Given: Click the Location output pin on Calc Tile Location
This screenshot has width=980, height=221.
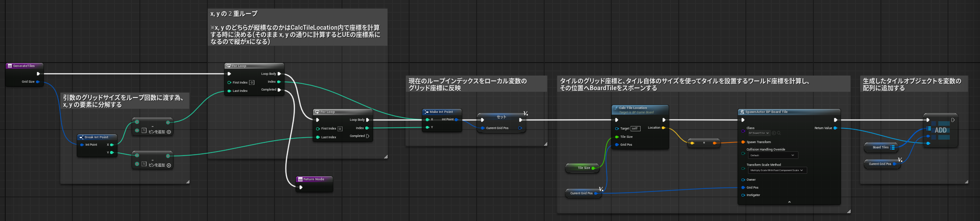Looking at the screenshot, I should [663, 128].
